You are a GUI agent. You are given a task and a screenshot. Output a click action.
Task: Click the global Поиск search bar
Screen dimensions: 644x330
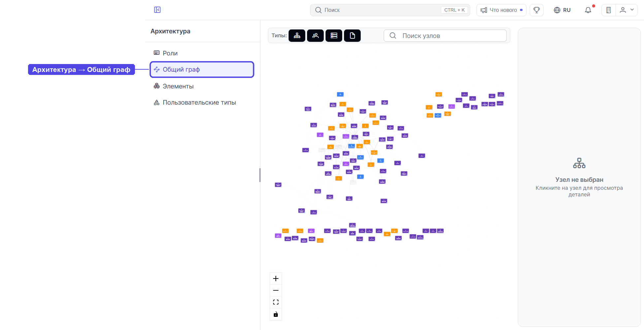(390, 10)
